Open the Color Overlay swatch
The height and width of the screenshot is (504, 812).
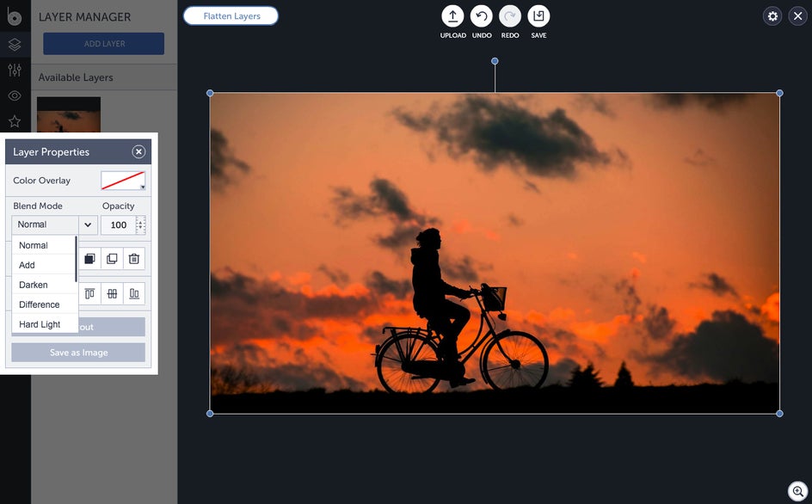(x=123, y=181)
